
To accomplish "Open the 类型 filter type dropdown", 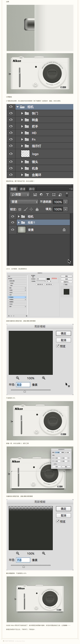I will click(20, 194).
